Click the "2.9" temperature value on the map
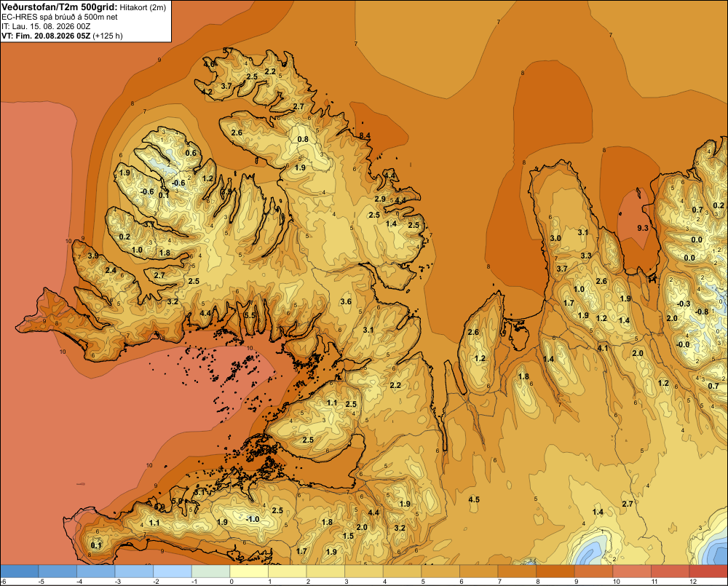 (380, 199)
